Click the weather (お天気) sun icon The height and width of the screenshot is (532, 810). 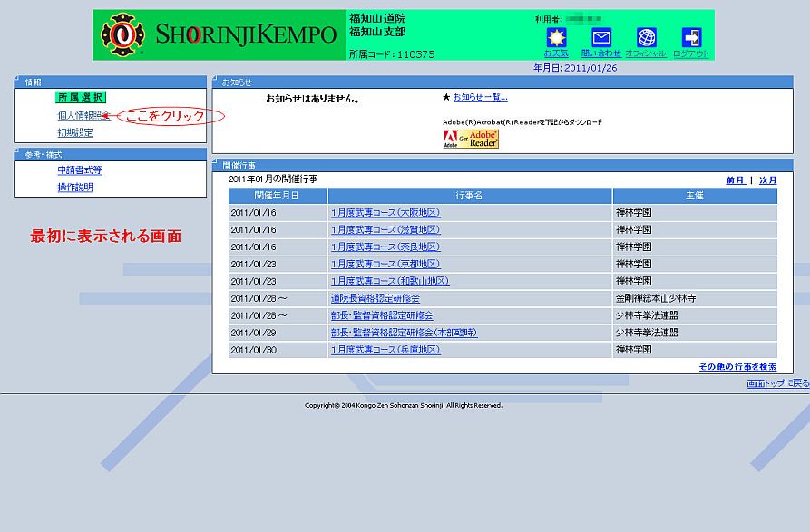(555, 38)
